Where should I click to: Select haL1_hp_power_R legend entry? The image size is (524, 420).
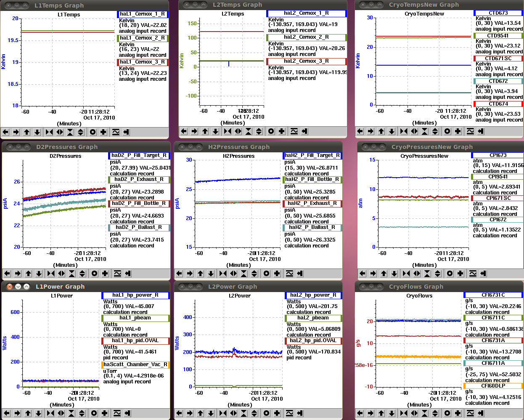pos(135,295)
